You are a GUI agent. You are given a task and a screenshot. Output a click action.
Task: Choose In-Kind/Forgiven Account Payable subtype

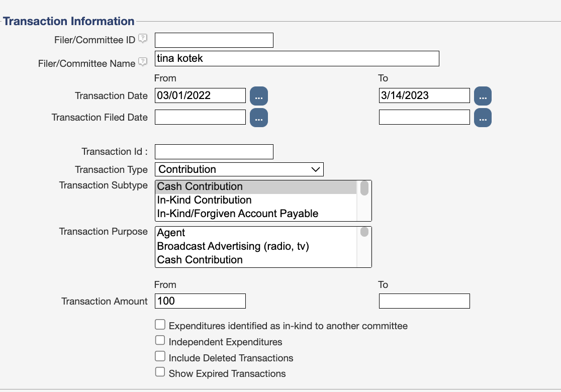tap(256, 214)
